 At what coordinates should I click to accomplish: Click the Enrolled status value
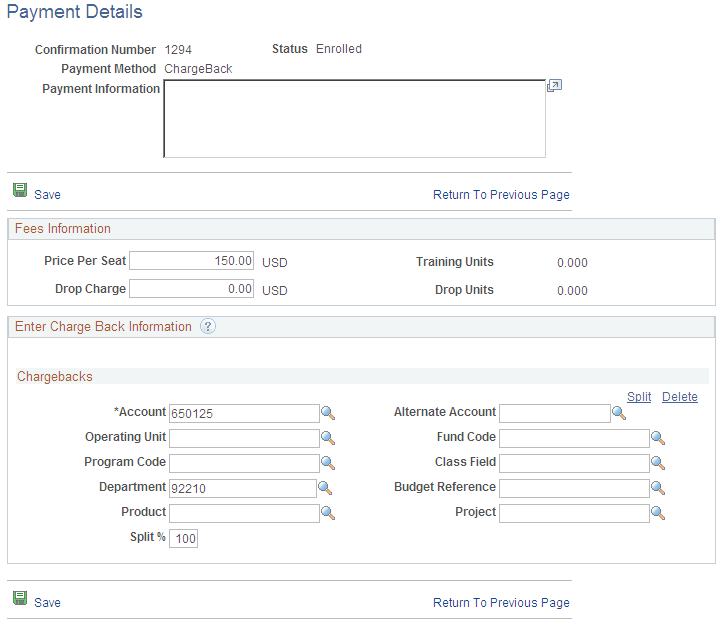tap(339, 49)
